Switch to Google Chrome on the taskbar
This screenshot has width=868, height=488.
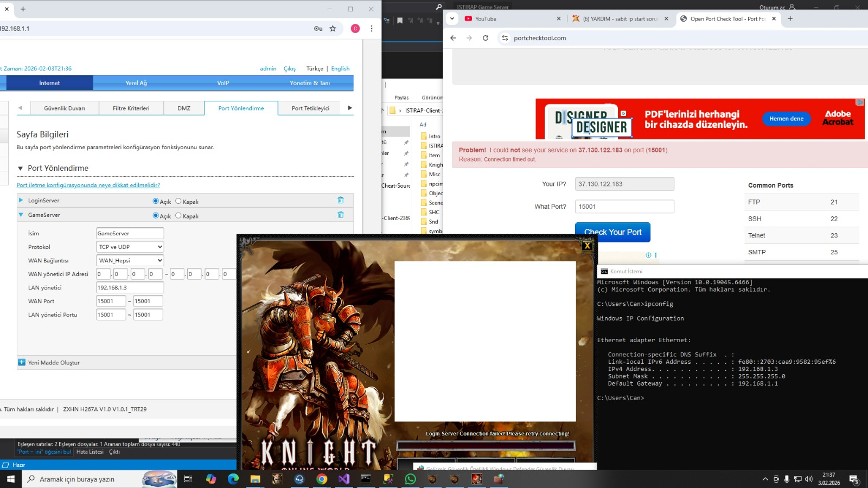pos(322,479)
